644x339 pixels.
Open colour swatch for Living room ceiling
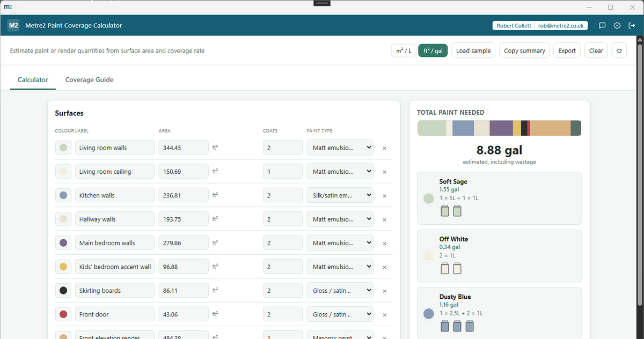(63, 172)
